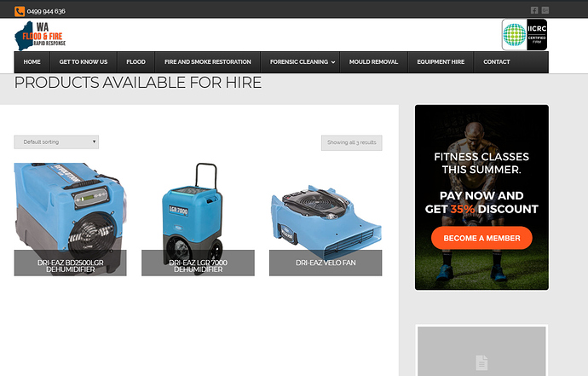Image resolution: width=588 pixels, height=376 pixels.
Task: Click the Products Available For Hire heading
Action: [x=137, y=82]
